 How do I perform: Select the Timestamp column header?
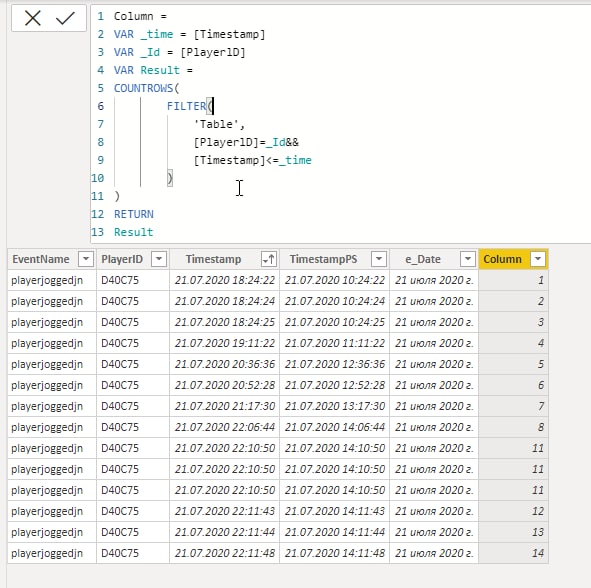pyautogui.click(x=213, y=259)
